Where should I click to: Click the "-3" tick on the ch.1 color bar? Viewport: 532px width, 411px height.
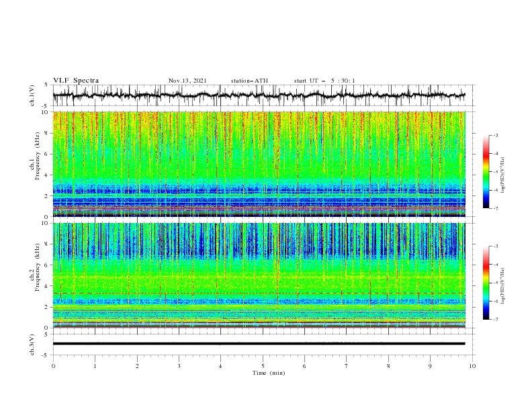click(495, 135)
